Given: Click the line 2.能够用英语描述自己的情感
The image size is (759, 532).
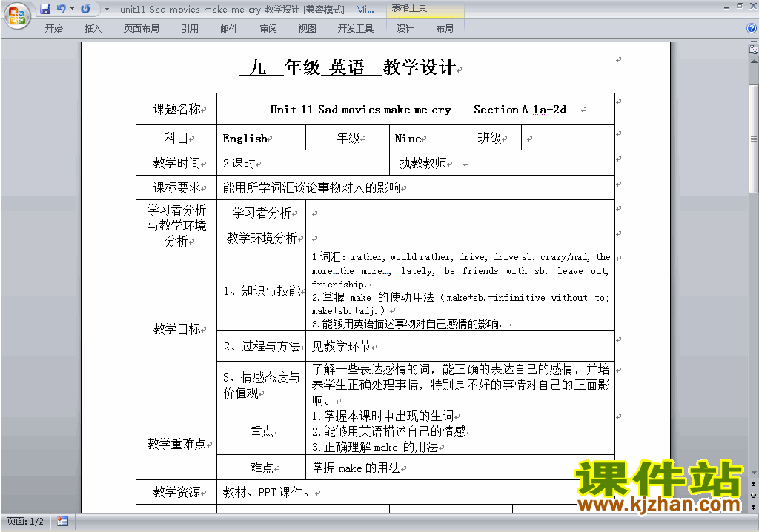Looking at the screenshot, I should (389, 432).
